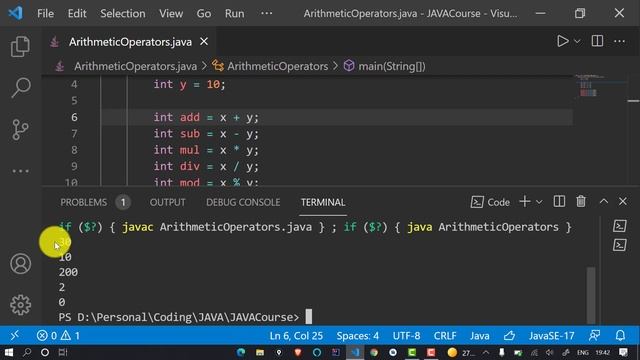Image resolution: width=640 pixels, height=360 pixels.
Task: Click Ln 6, Col 25 status item
Action: (x=296, y=336)
